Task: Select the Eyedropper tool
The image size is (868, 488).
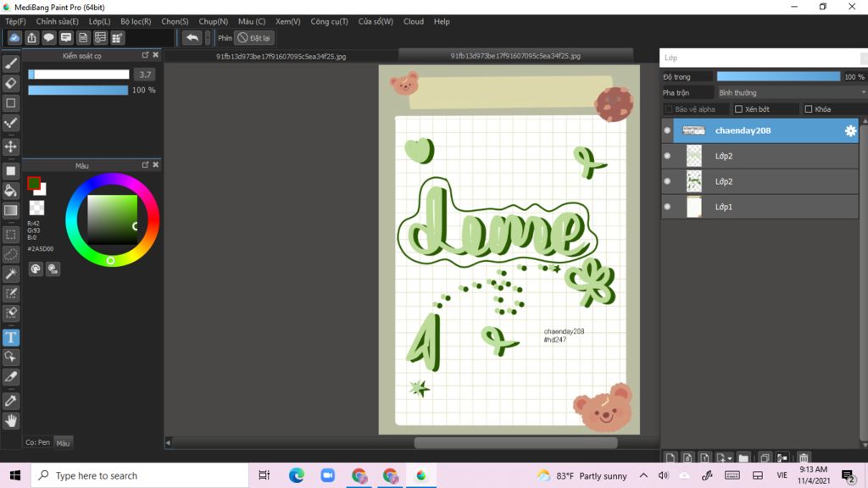Action: (10, 401)
